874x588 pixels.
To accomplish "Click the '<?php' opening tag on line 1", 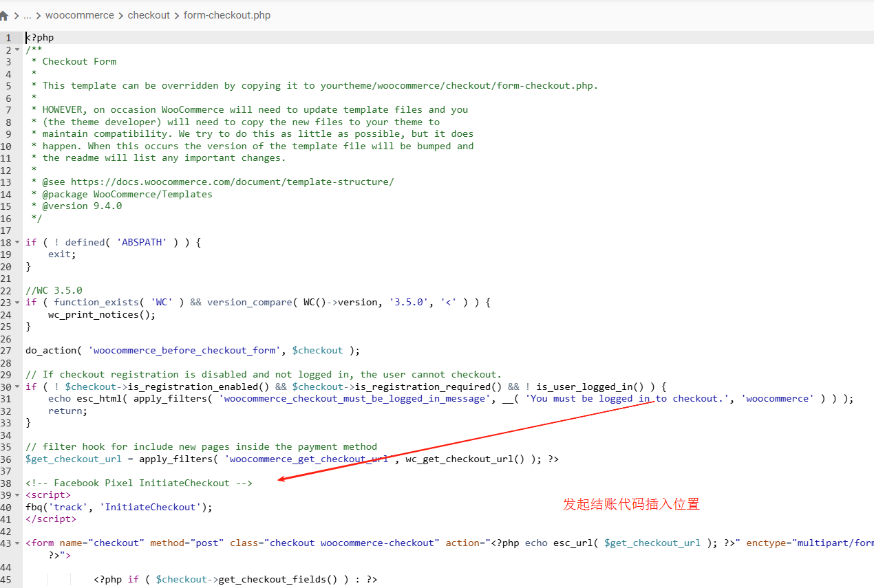I will point(40,37).
